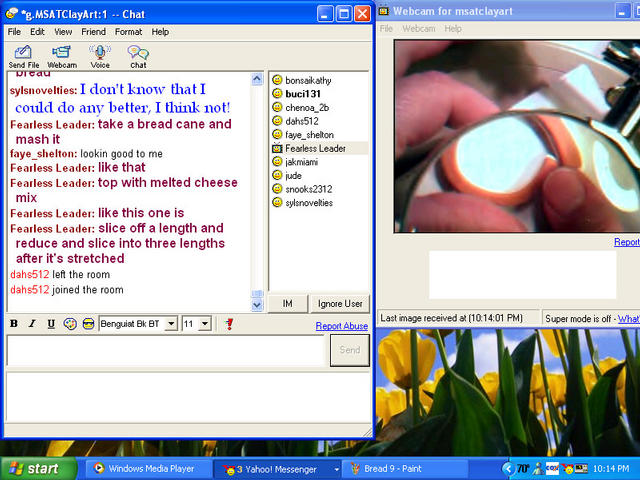Click the Ignore User button
The height and width of the screenshot is (480, 640).
point(340,304)
